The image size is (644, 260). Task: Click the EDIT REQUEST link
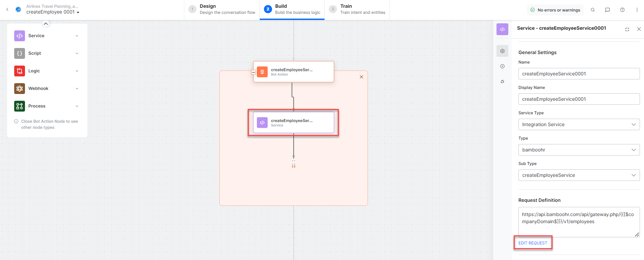click(x=533, y=243)
